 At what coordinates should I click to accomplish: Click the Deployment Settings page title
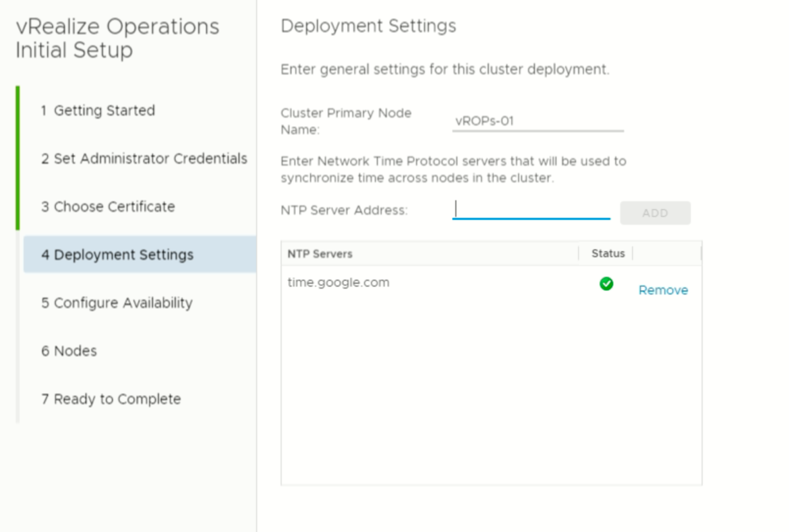pos(368,26)
